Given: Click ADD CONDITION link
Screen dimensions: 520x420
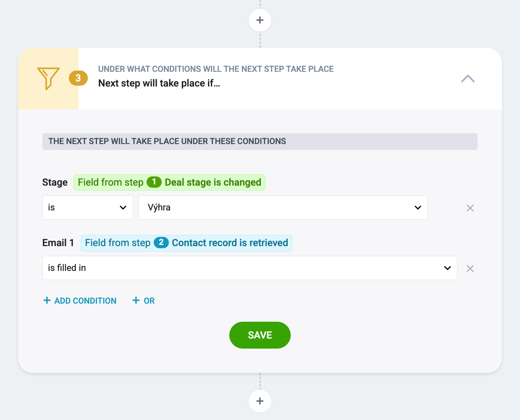Looking at the screenshot, I should click(80, 301).
